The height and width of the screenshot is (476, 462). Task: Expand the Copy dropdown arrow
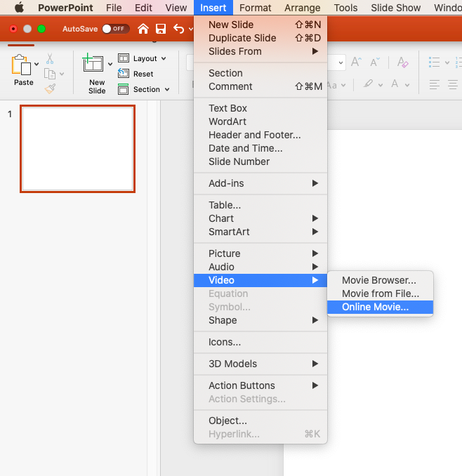(62, 74)
